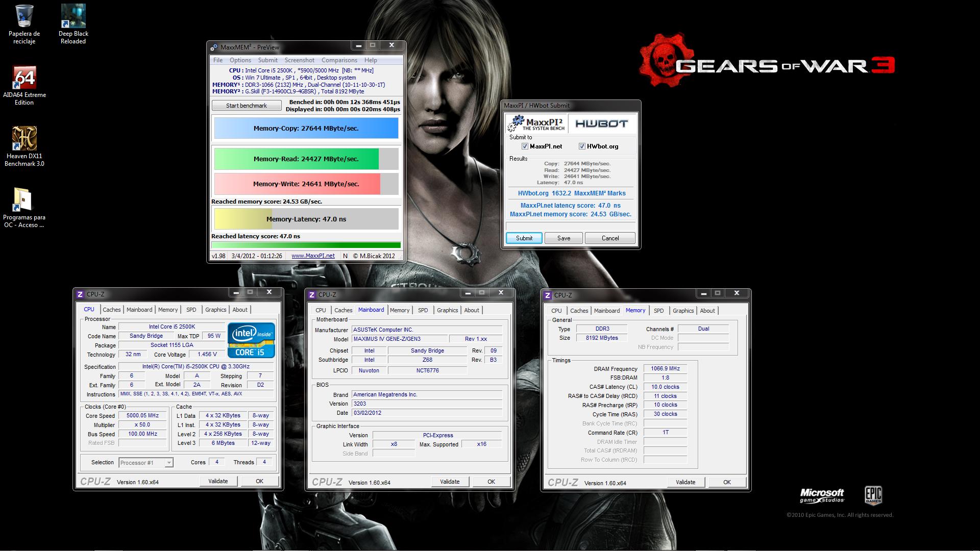Click OK in CPU-Z Mainboard window
Viewport: 980px width, 551px height.
(x=491, y=482)
